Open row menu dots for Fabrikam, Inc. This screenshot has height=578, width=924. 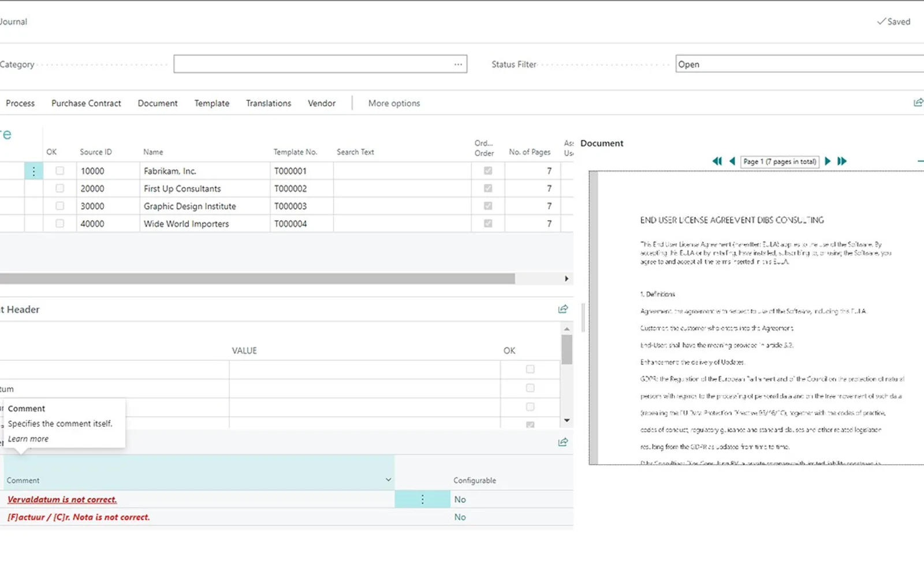point(33,171)
